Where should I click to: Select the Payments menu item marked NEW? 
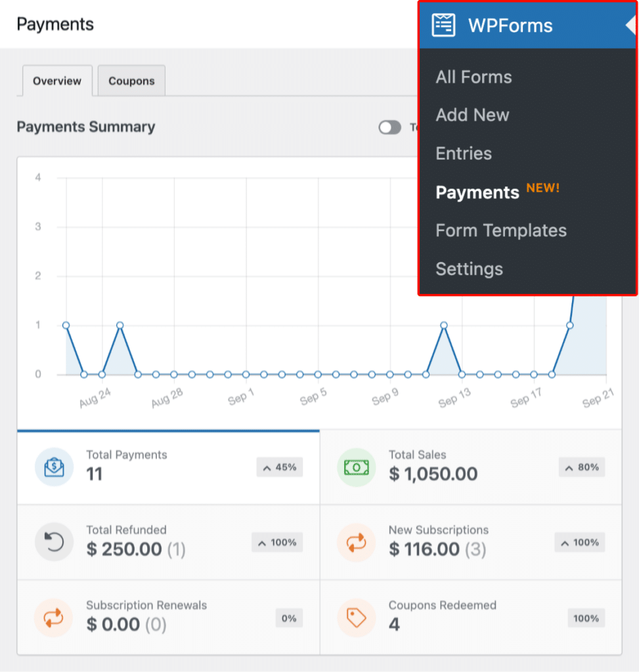coord(477,192)
